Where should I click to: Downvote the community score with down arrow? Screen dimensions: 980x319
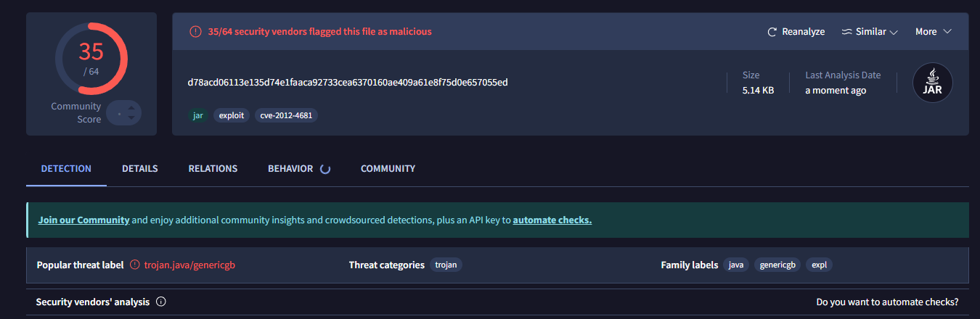click(131, 117)
